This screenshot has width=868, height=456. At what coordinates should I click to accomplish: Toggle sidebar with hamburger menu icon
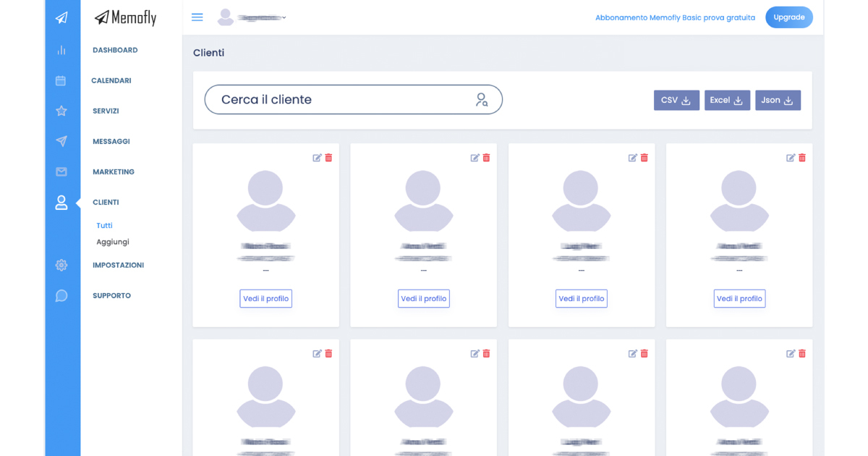(197, 17)
